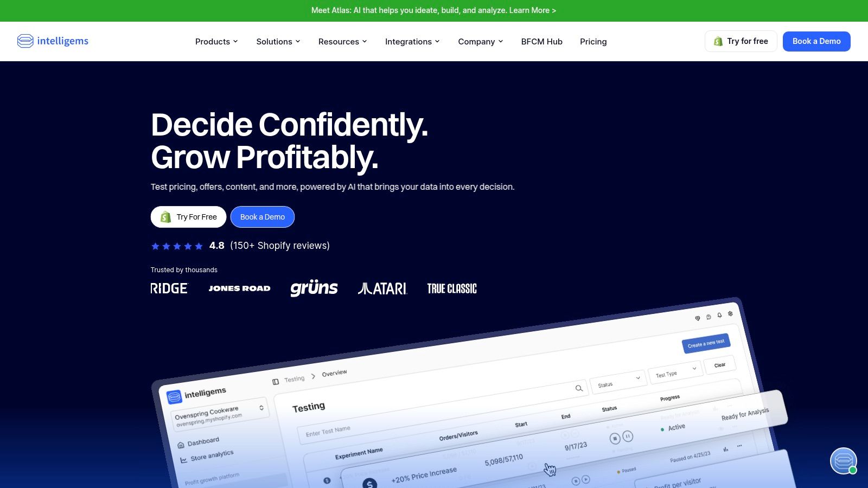
Task: Click the True Classic brand logo
Action: (x=452, y=288)
